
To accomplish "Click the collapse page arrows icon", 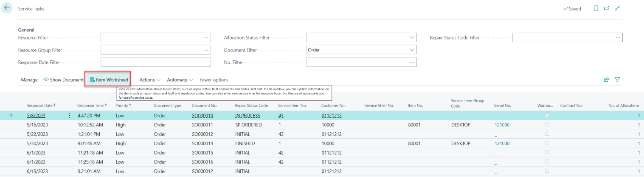I will pos(617,9).
